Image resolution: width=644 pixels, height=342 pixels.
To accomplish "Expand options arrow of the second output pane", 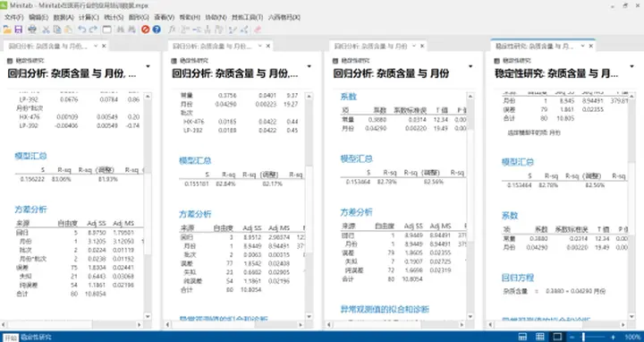I will click(x=309, y=66).
